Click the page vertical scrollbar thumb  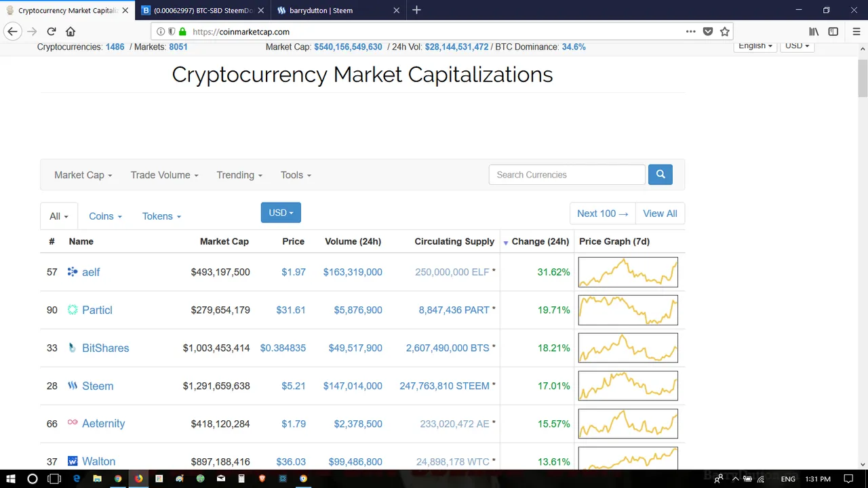pyautogui.click(x=863, y=78)
